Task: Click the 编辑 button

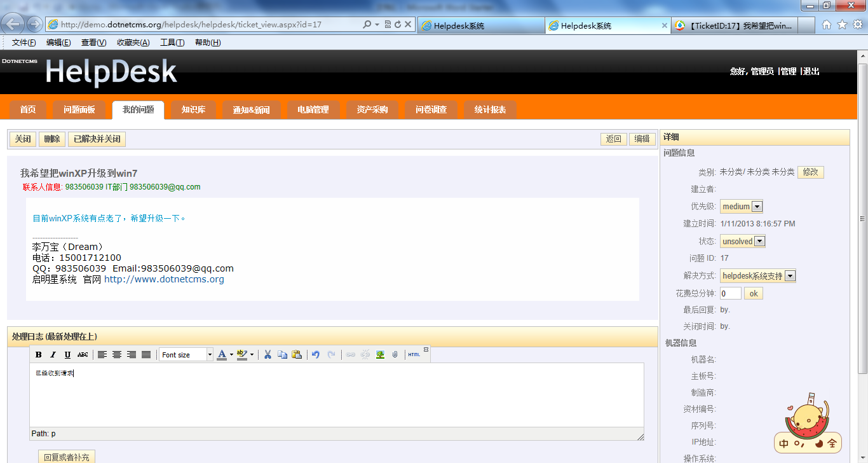Action: click(x=642, y=139)
